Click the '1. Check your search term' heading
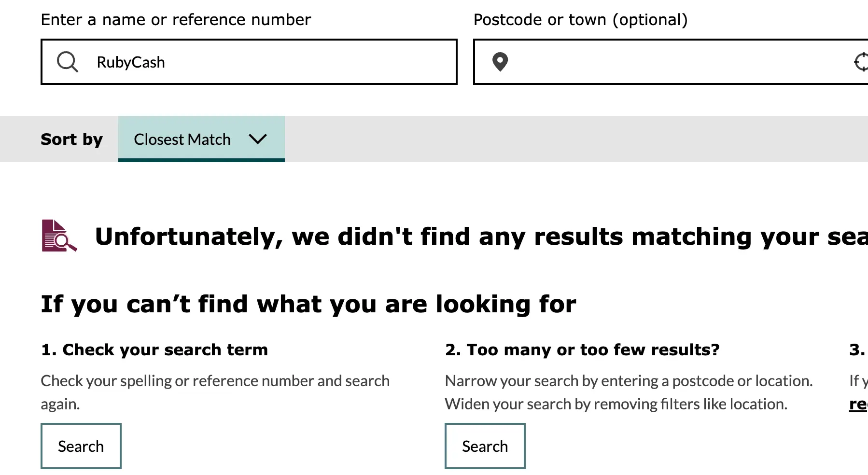868x475 pixels. 154,349
